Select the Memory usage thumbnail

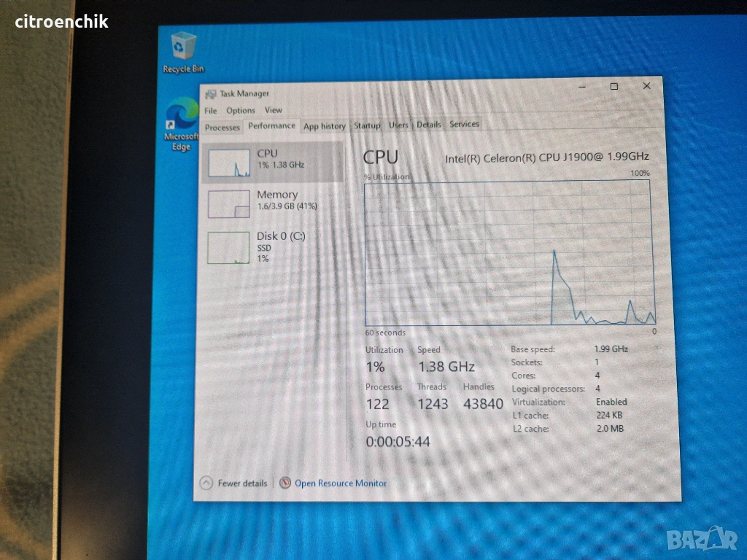(x=229, y=203)
